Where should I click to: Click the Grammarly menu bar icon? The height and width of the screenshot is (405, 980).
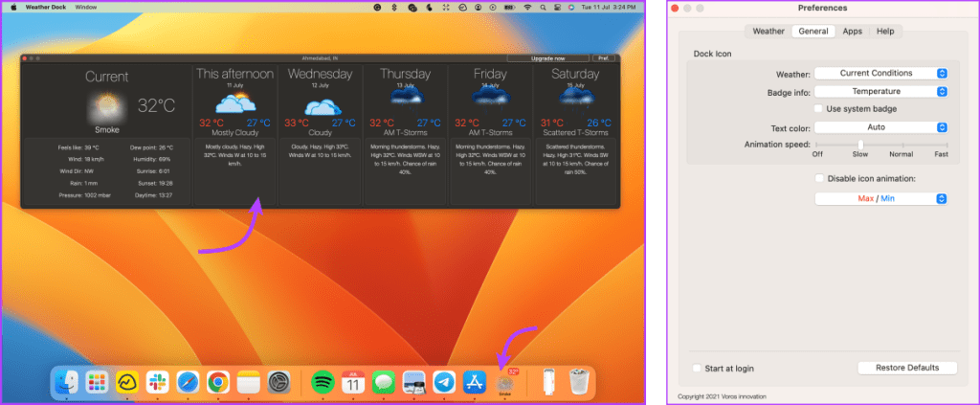pos(377,8)
